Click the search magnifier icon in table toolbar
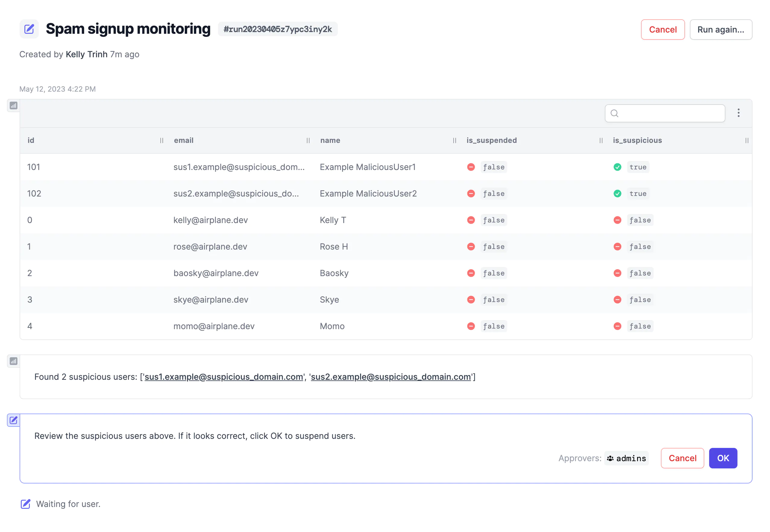The image size is (770, 532). click(614, 113)
